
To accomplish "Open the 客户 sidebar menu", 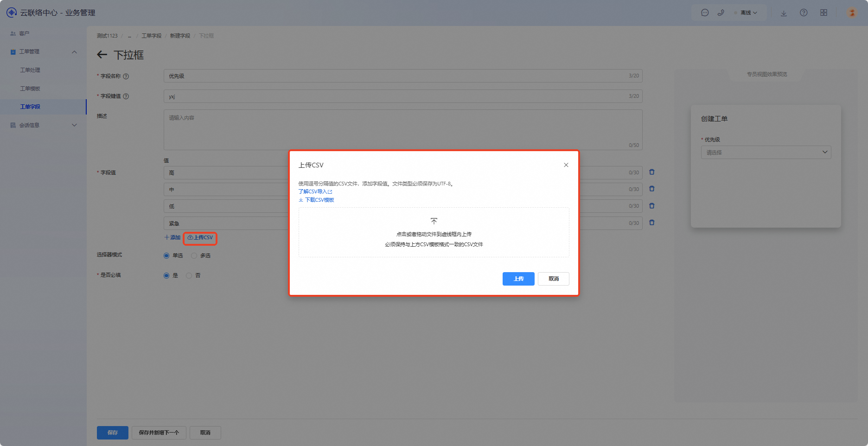I will [24, 33].
